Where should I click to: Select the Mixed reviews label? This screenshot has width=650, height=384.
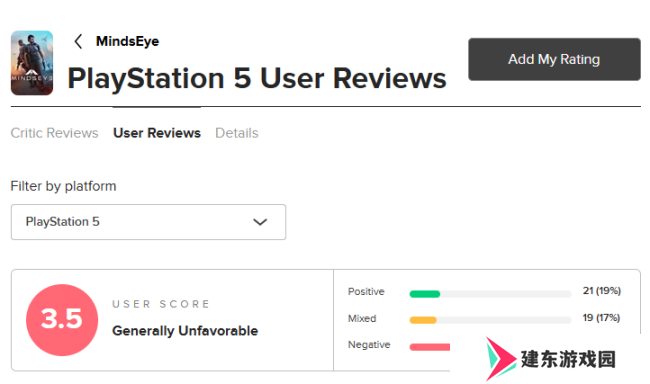(x=362, y=318)
